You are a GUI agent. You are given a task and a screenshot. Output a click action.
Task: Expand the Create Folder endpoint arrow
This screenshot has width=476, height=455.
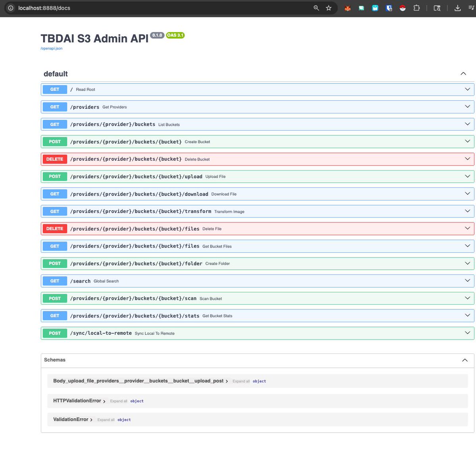click(x=467, y=263)
